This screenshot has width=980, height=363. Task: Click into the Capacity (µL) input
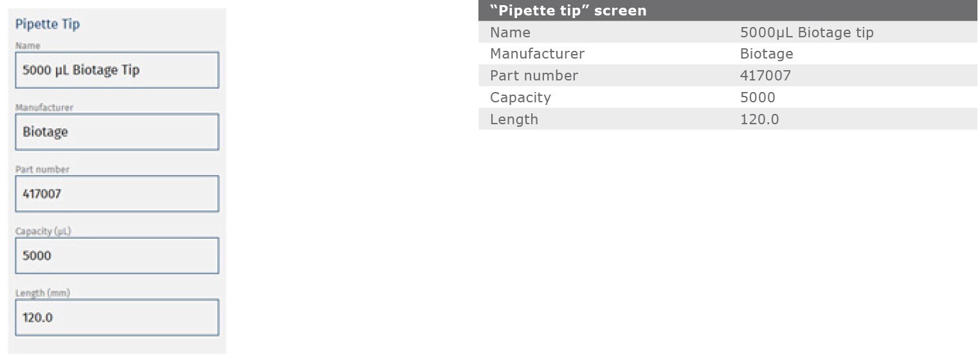(x=116, y=256)
